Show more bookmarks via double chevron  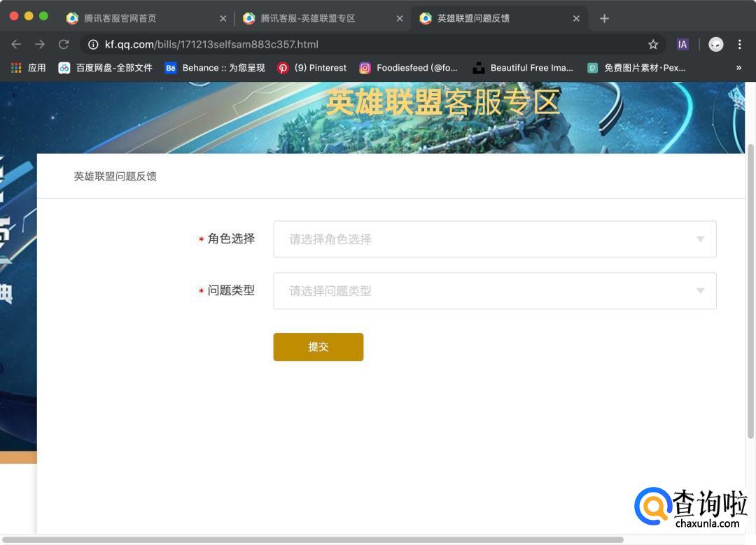pyautogui.click(x=738, y=68)
